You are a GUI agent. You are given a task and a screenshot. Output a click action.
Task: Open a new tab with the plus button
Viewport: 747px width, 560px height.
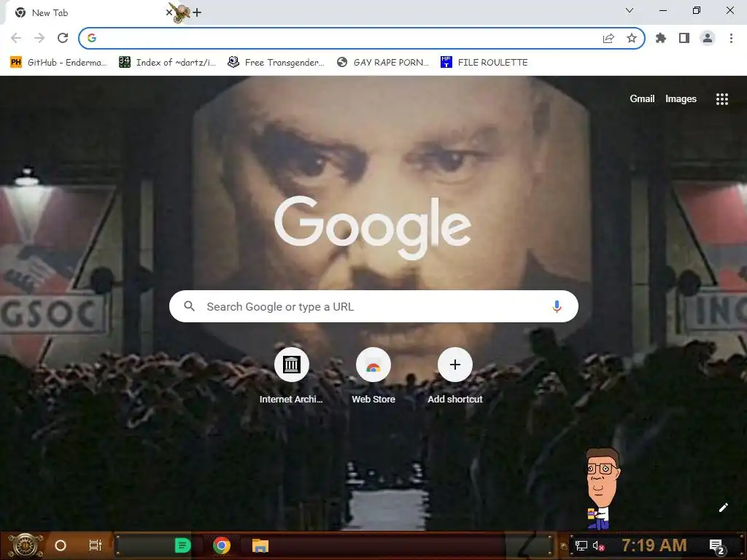tap(197, 13)
